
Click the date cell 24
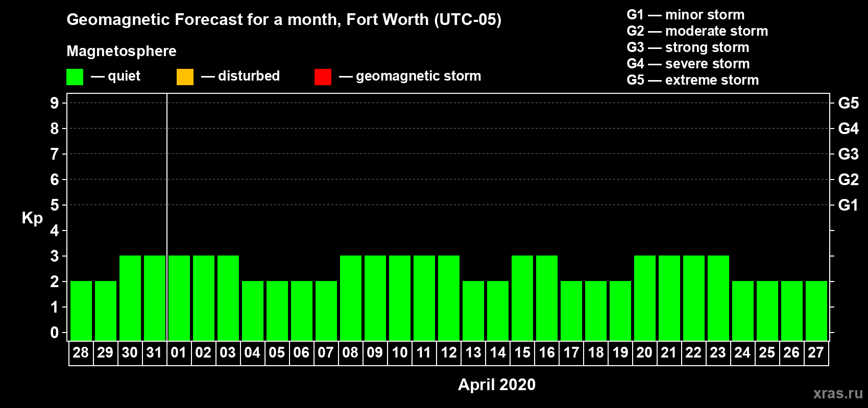tap(742, 353)
